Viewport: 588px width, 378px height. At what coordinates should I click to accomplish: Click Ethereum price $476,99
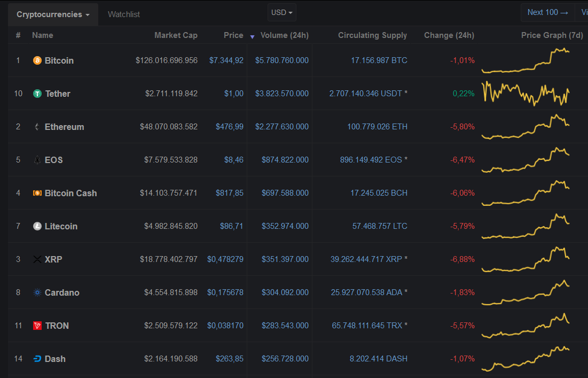(x=230, y=127)
